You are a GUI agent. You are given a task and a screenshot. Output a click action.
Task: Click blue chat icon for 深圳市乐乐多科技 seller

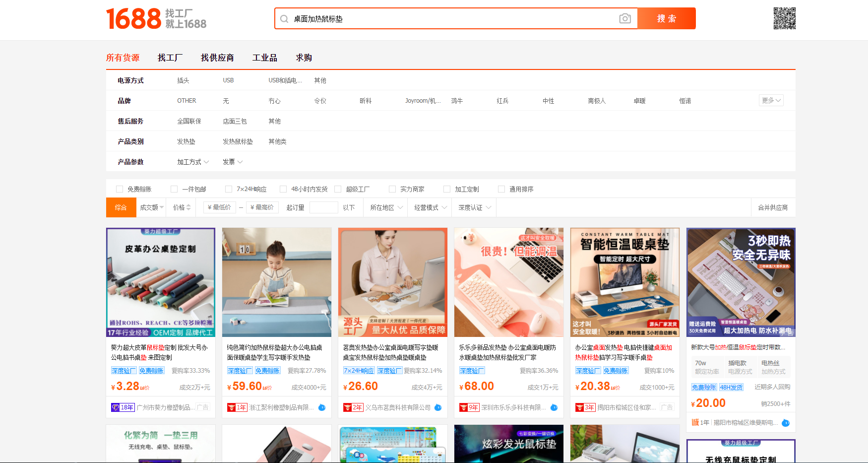click(554, 407)
